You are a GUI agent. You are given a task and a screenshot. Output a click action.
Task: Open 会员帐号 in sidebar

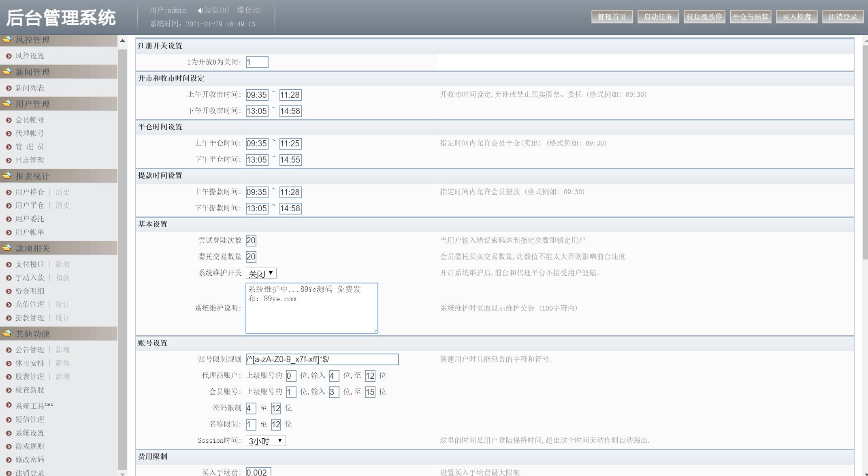30,120
